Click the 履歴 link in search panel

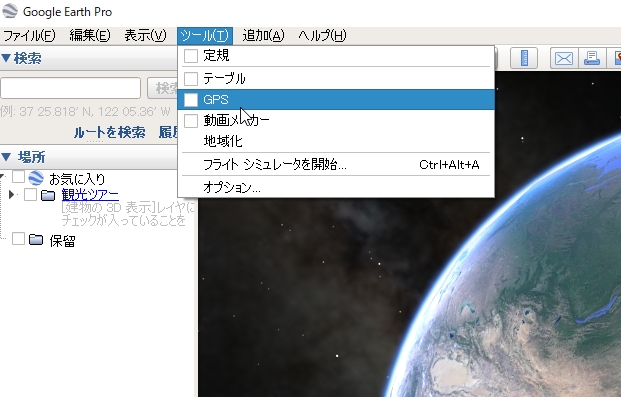pos(168,132)
